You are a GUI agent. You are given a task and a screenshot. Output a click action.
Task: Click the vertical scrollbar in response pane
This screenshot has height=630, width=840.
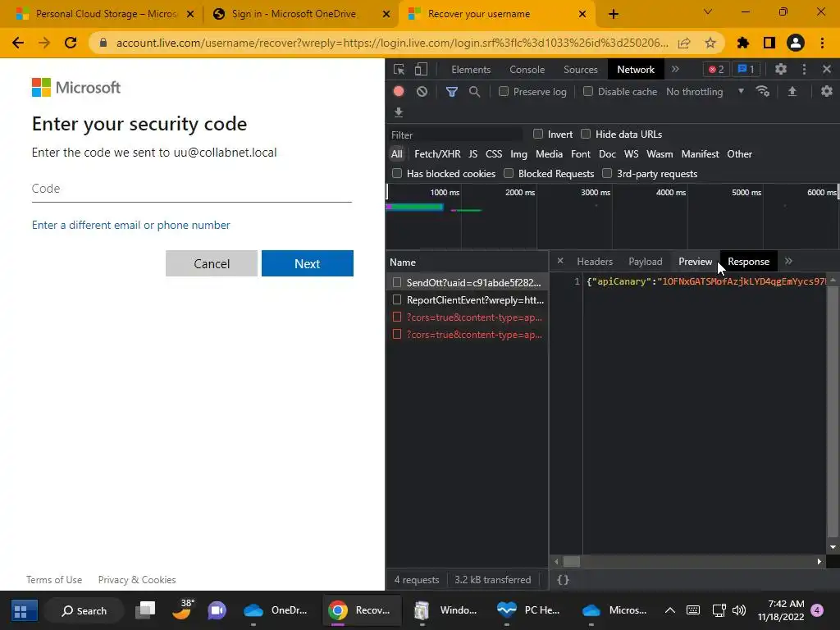point(833,413)
